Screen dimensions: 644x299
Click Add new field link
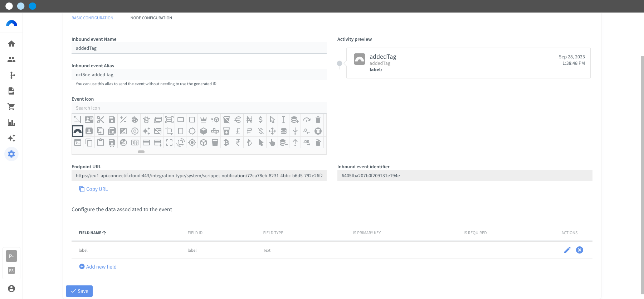click(98, 267)
